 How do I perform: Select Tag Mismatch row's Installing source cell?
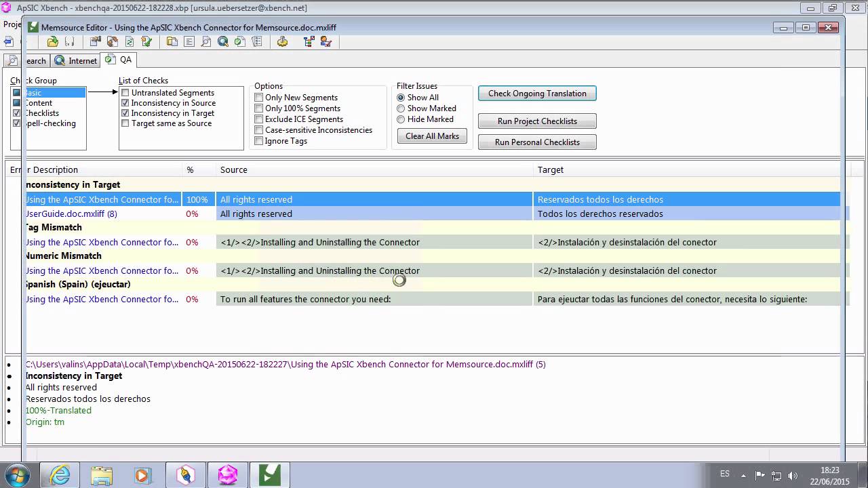[374, 242]
